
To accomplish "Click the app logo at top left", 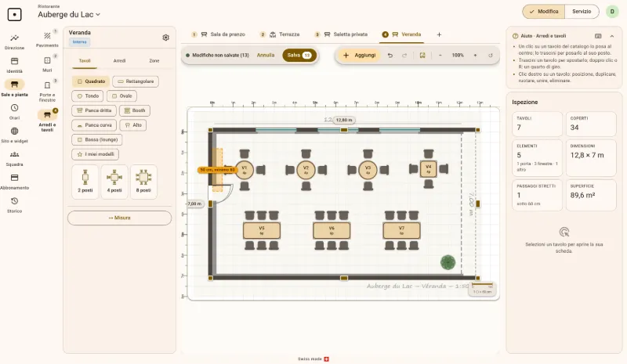I will tap(14, 15).
